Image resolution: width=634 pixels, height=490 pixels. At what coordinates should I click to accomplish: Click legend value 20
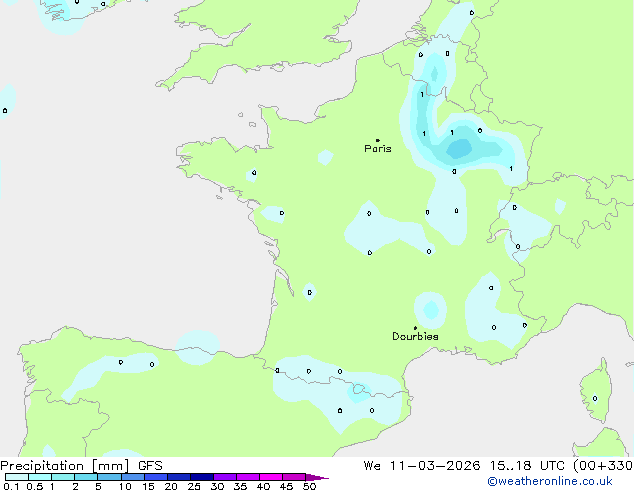tap(171, 486)
